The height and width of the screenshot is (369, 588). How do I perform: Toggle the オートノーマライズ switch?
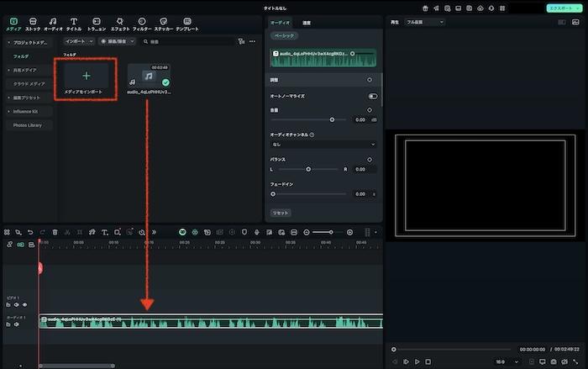tap(372, 97)
